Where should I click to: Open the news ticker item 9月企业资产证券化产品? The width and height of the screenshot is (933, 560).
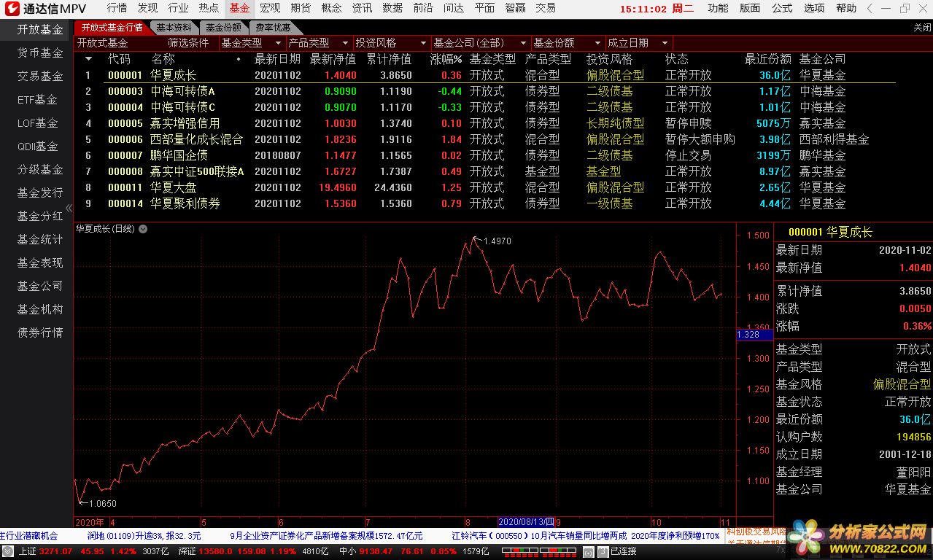click(x=325, y=535)
